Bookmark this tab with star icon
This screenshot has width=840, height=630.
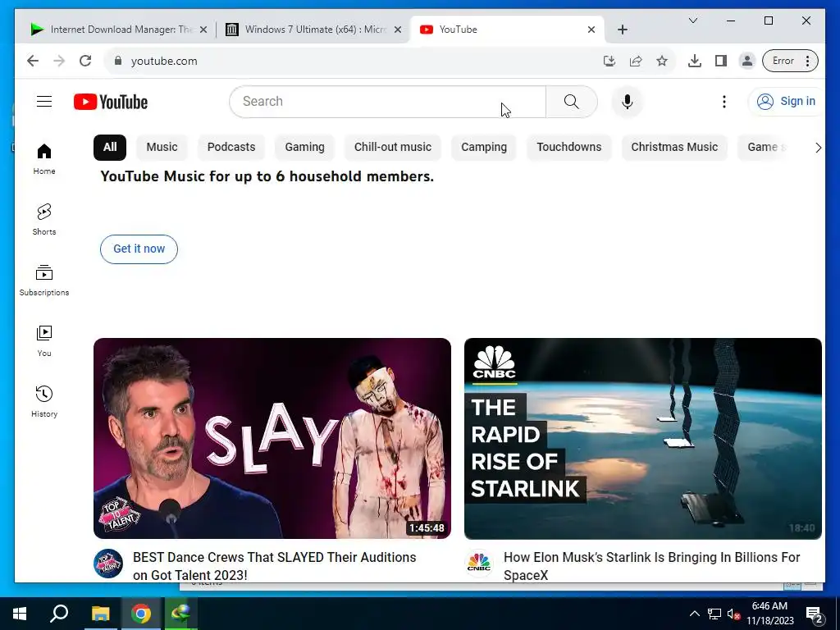(662, 61)
